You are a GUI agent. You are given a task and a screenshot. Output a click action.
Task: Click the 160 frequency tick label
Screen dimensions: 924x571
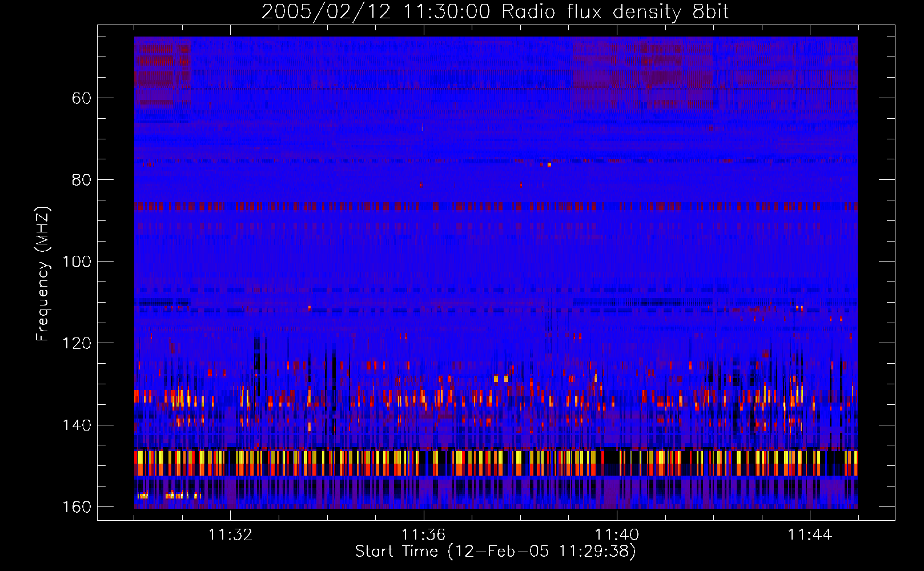77,507
